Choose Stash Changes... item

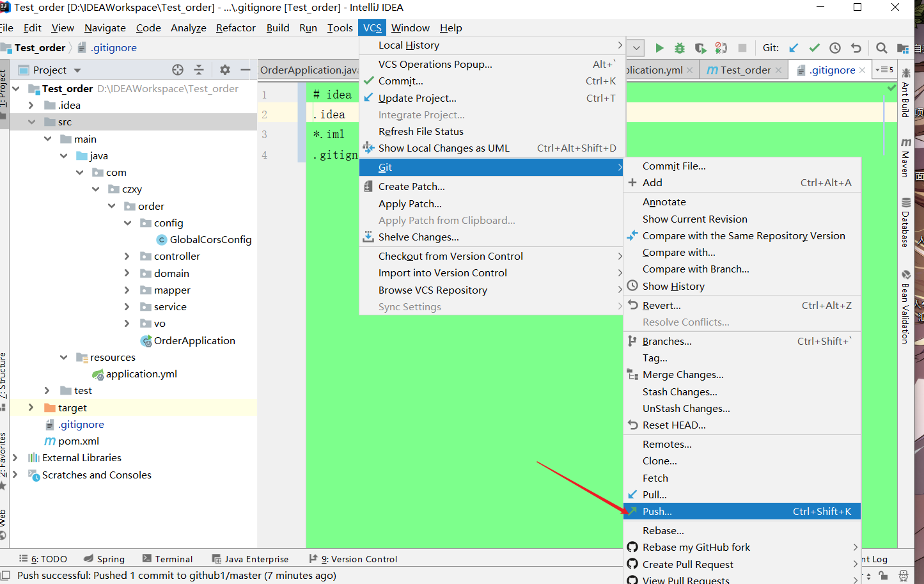pyautogui.click(x=742, y=391)
